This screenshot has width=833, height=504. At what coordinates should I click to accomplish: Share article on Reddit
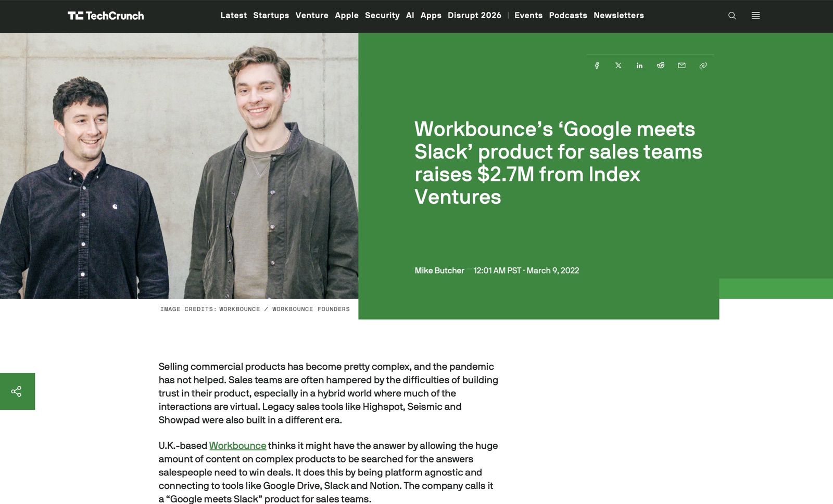pyautogui.click(x=661, y=66)
